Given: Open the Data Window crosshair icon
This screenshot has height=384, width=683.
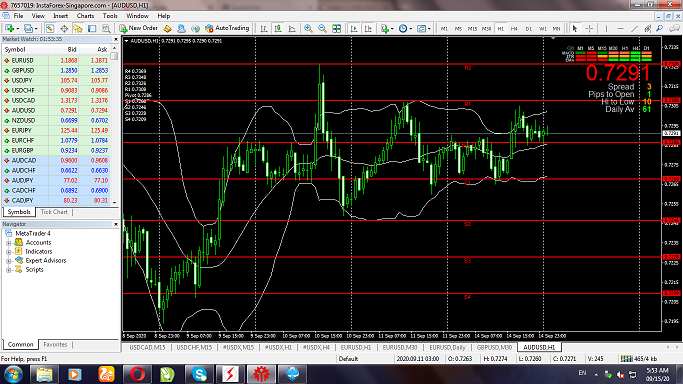Looking at the screenshot, I should point(64,28).
